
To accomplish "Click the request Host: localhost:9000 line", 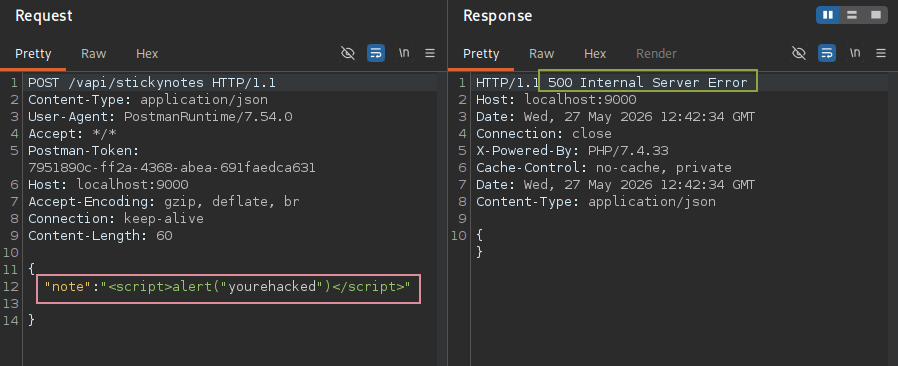I will point(108,185).
